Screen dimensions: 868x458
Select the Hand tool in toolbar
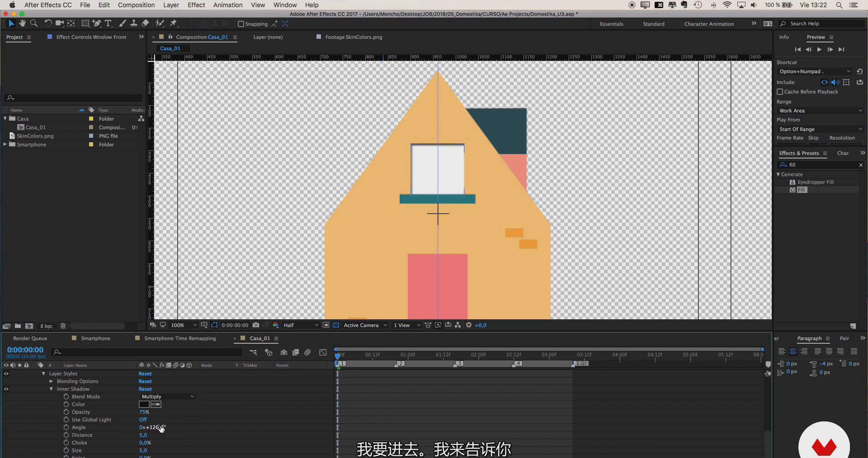[22, 23]
